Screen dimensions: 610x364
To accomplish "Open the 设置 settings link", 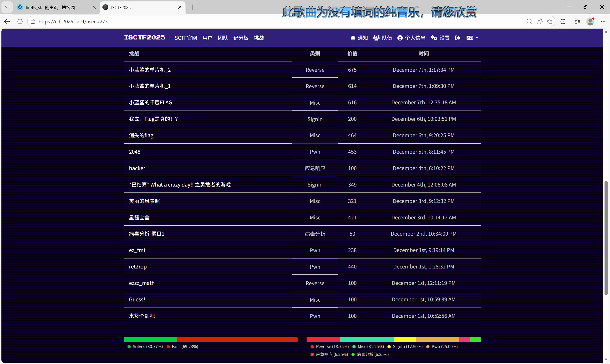I will (440, 38).
